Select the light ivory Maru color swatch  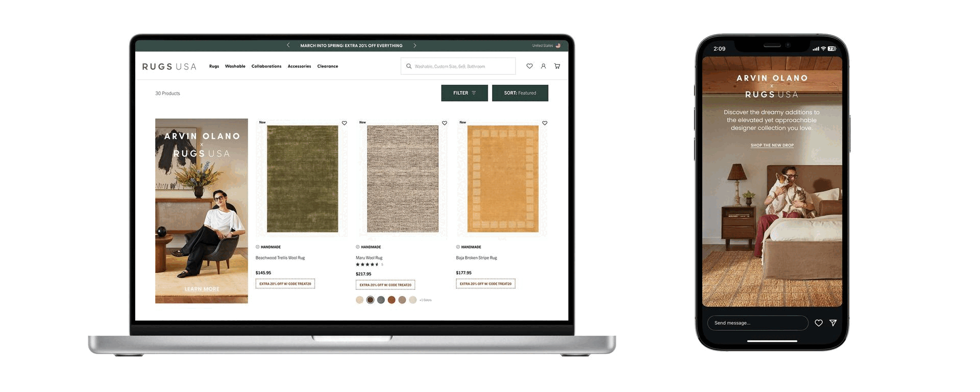point(413,300)
